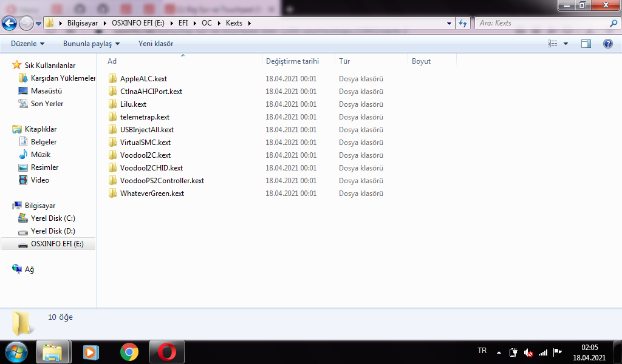Open the view options dropdown arrow

[566, 44]
